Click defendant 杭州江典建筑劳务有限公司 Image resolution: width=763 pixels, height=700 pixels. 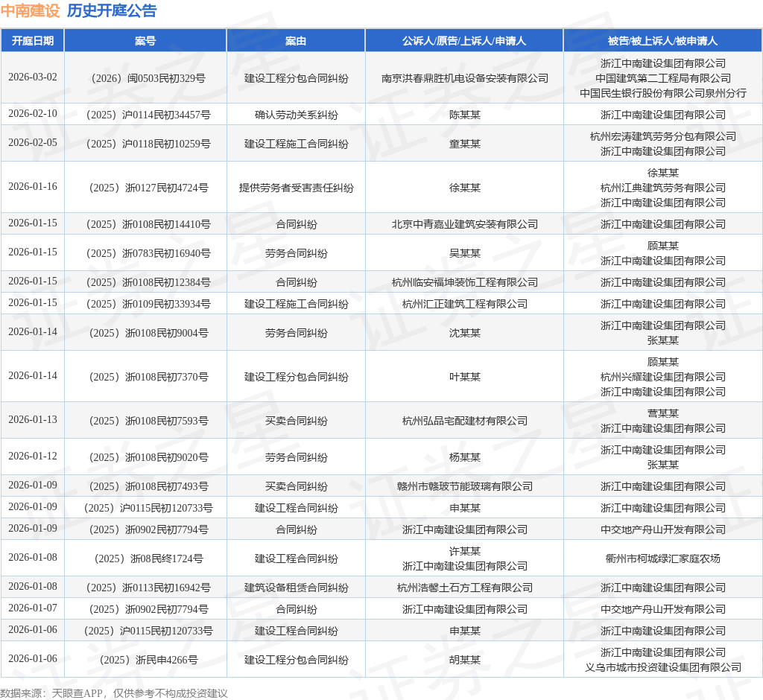663,188
